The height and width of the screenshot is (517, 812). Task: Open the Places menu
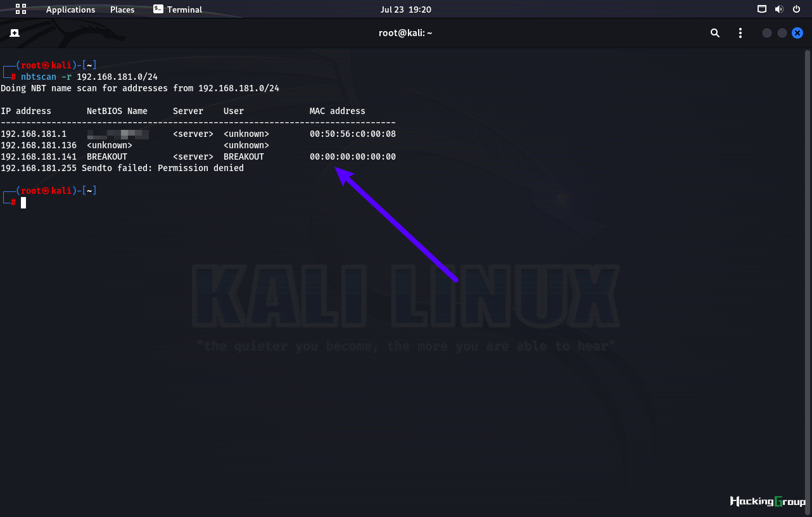tap(122, 10)
